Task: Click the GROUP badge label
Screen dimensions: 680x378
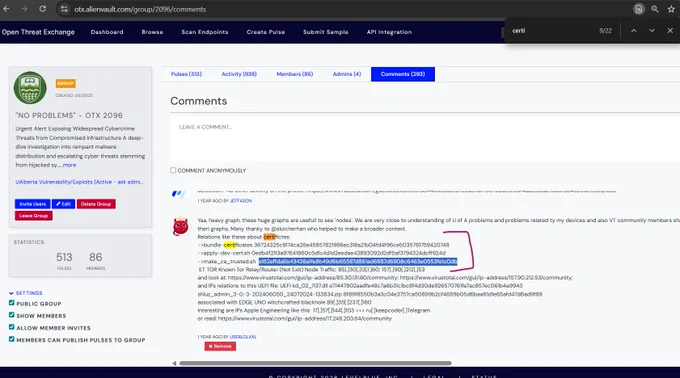Action: pos(65,83)
